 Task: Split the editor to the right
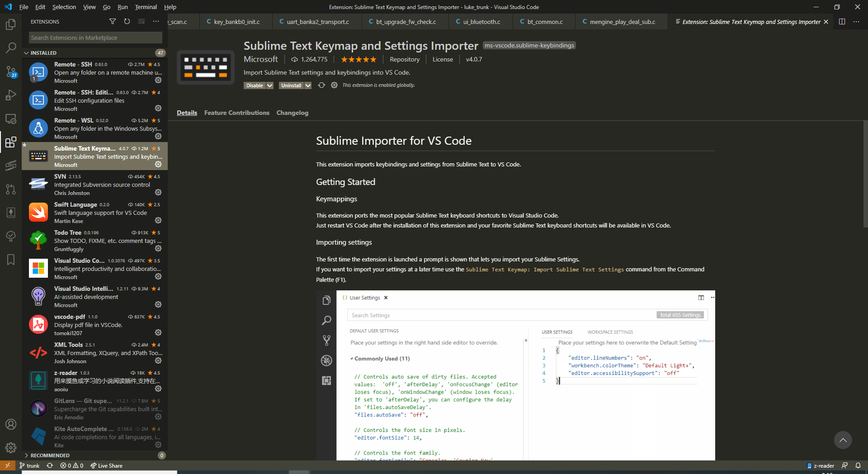pos(842,21)
